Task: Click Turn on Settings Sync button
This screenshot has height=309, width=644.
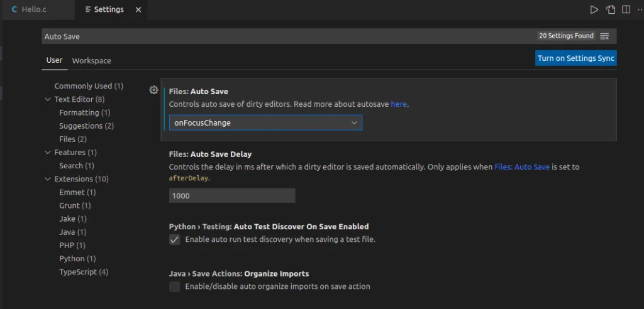Action: click(x=575, y=58)
